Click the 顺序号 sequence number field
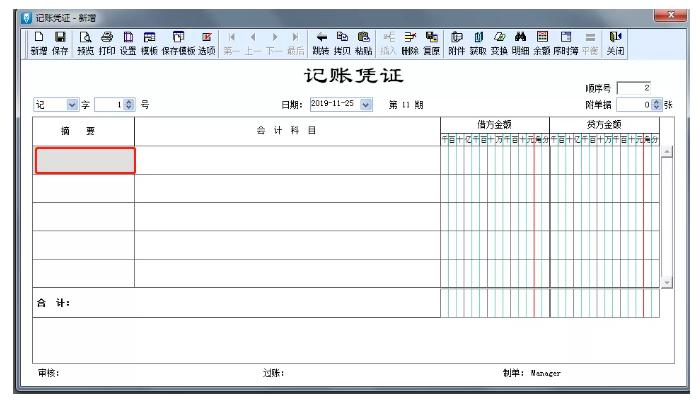This screenshot has width=700, height=403. 634,88
